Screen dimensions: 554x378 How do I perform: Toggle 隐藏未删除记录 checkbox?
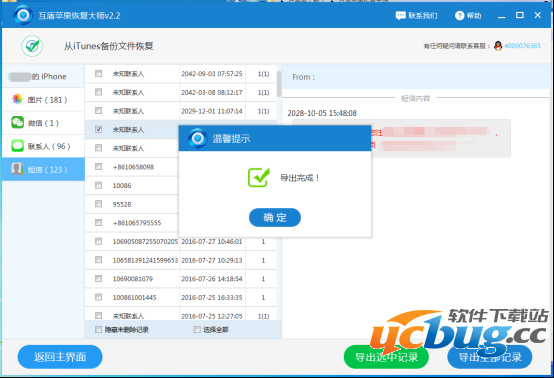(x=99, y=330)
